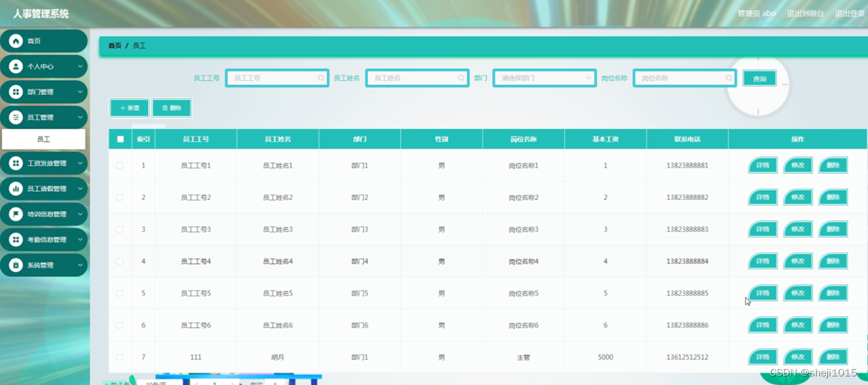Expand 个人中心 menu chevron

(80, 67)
